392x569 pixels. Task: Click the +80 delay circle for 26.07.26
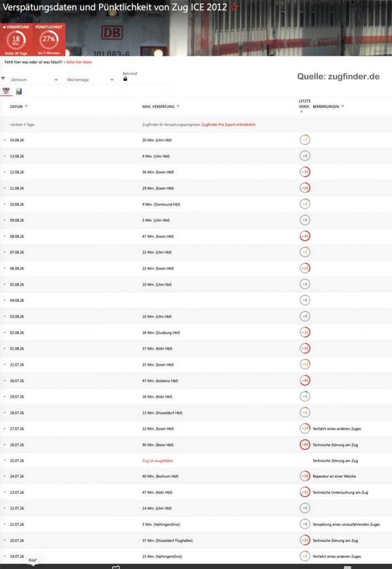pyautogui.click(x=305, y=445)
